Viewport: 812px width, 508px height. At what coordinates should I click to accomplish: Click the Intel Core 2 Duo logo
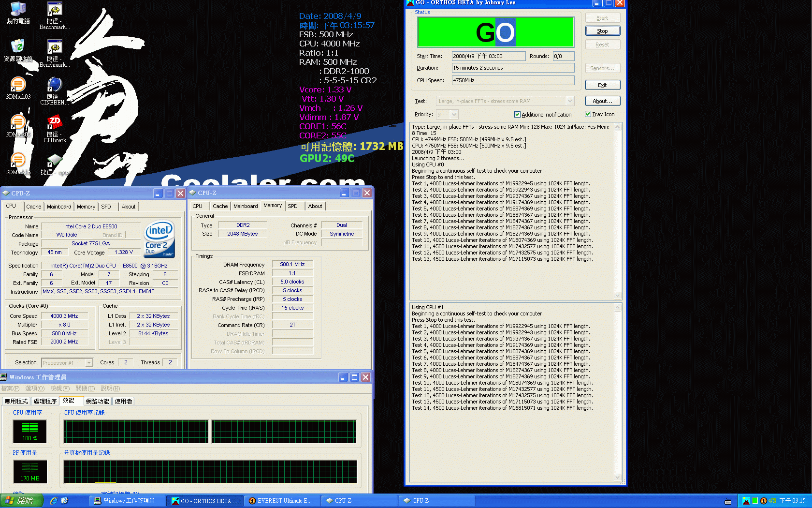coord(159,239)
